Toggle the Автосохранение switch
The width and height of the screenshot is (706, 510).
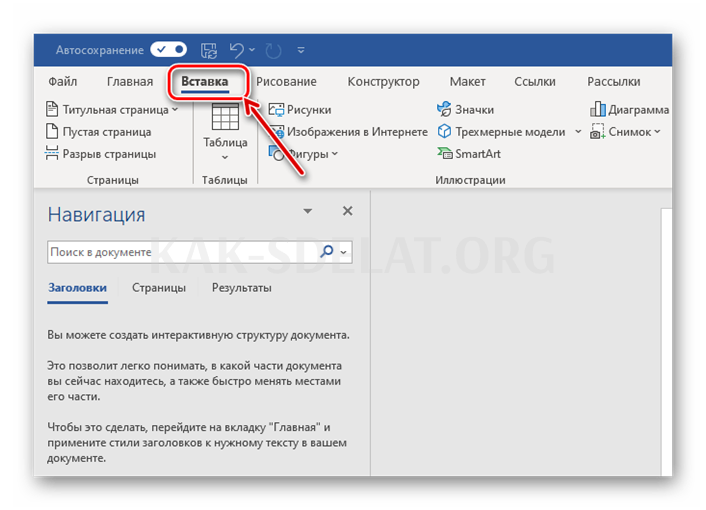pyautogui.click(x=168, y=50)
